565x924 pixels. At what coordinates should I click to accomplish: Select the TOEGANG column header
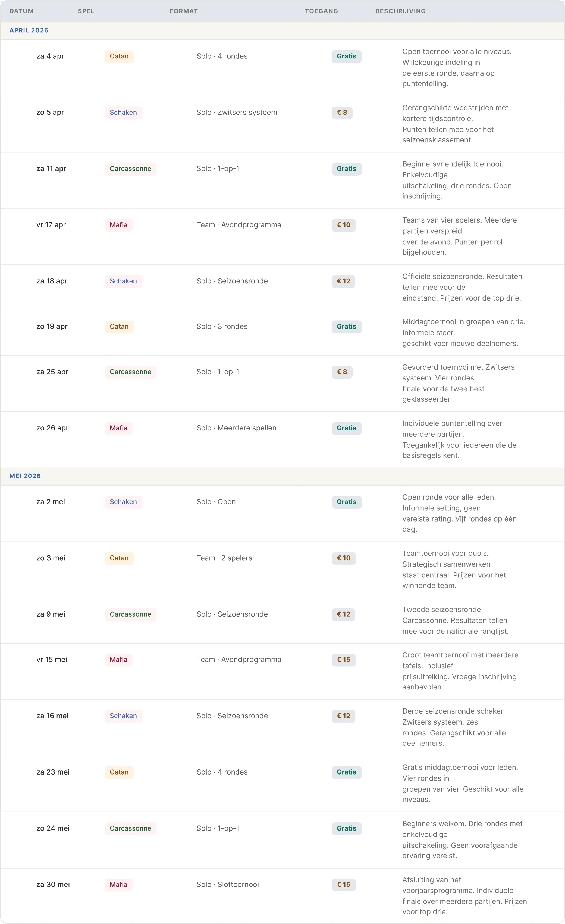pyautogui.click(x=321, y=11)
